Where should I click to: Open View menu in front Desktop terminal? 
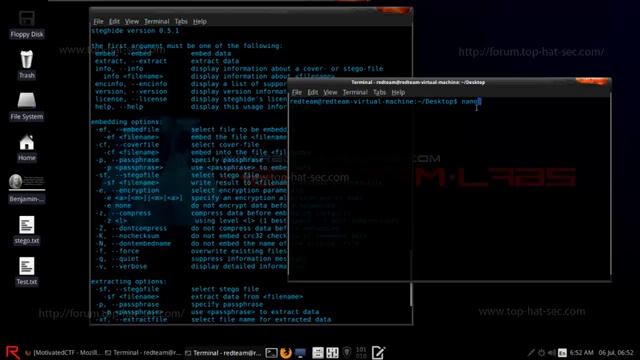[330, 92]
